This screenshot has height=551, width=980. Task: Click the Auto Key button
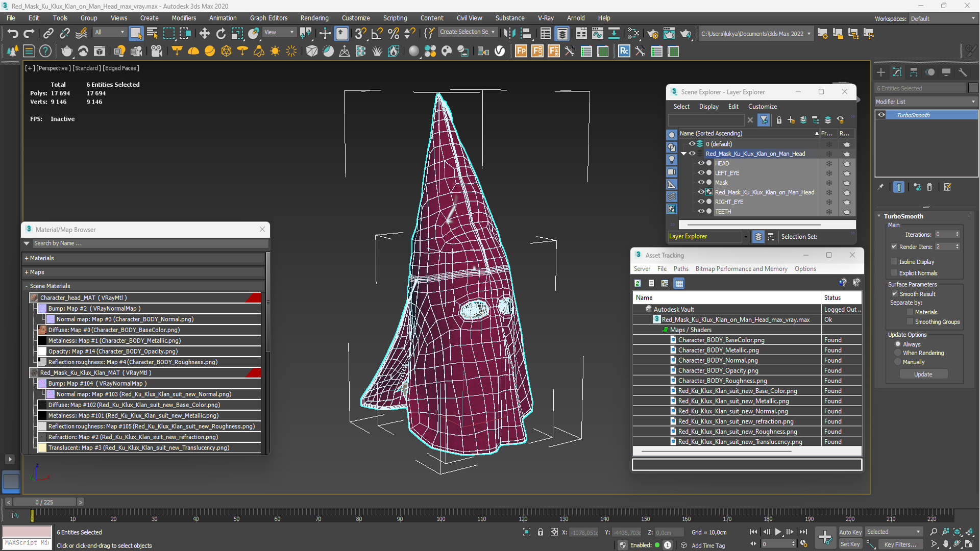click(850, 532)
